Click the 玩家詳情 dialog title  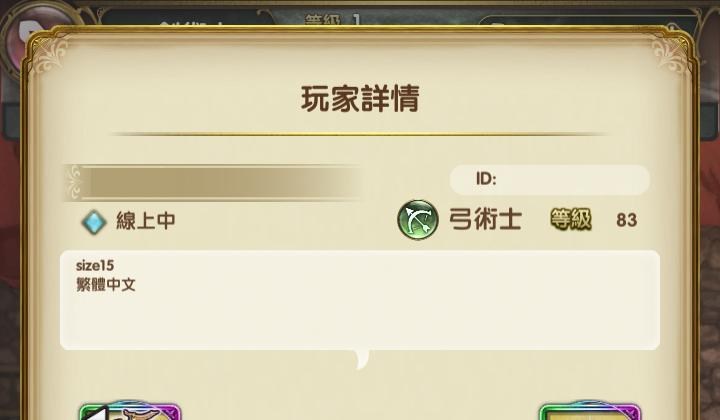[360, 99]
